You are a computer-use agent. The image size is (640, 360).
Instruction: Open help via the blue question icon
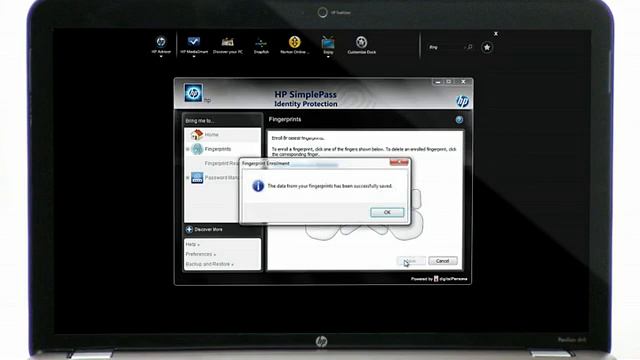(x=459, y=120)
